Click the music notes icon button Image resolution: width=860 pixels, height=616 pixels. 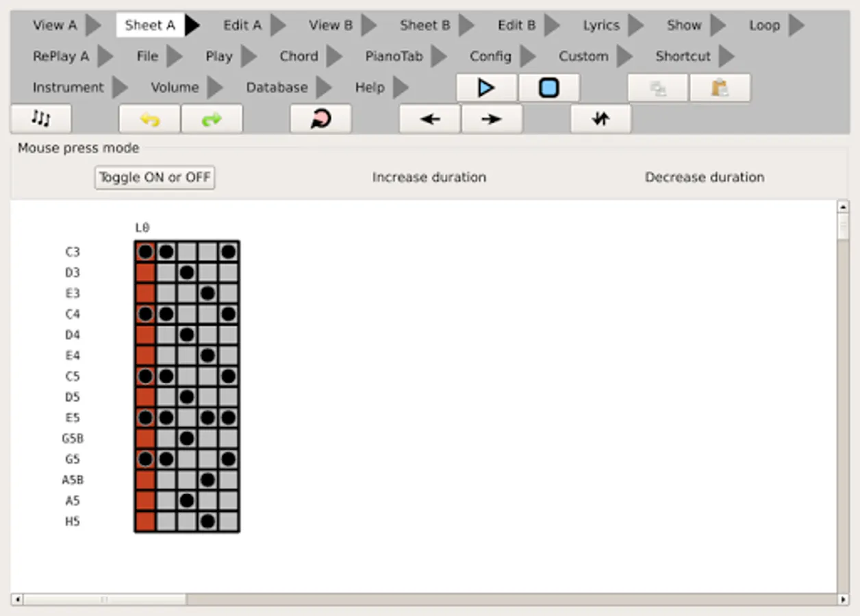41,118
